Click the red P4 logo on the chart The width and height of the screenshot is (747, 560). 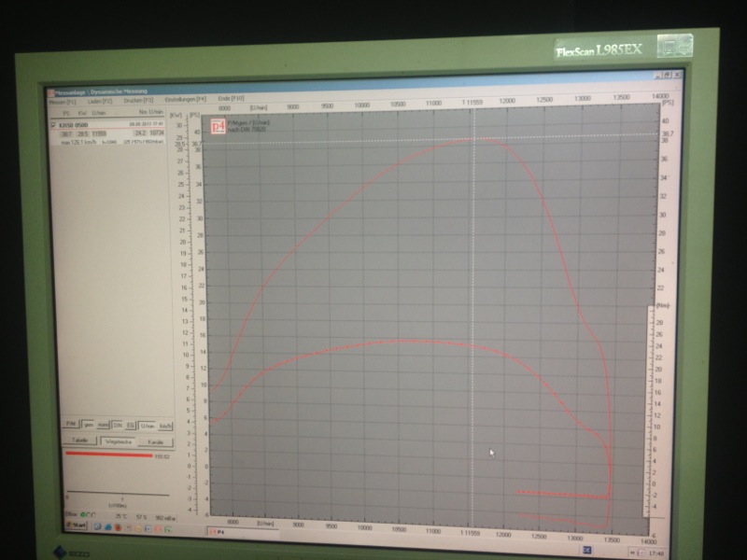coord(218,124)
